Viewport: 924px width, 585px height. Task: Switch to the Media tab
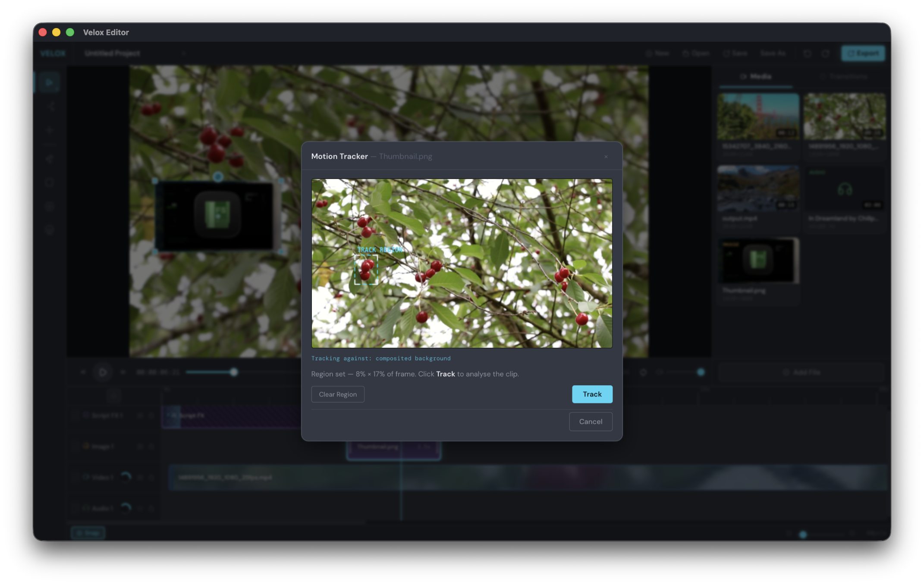pyautogui.click(x=756, y=76)
